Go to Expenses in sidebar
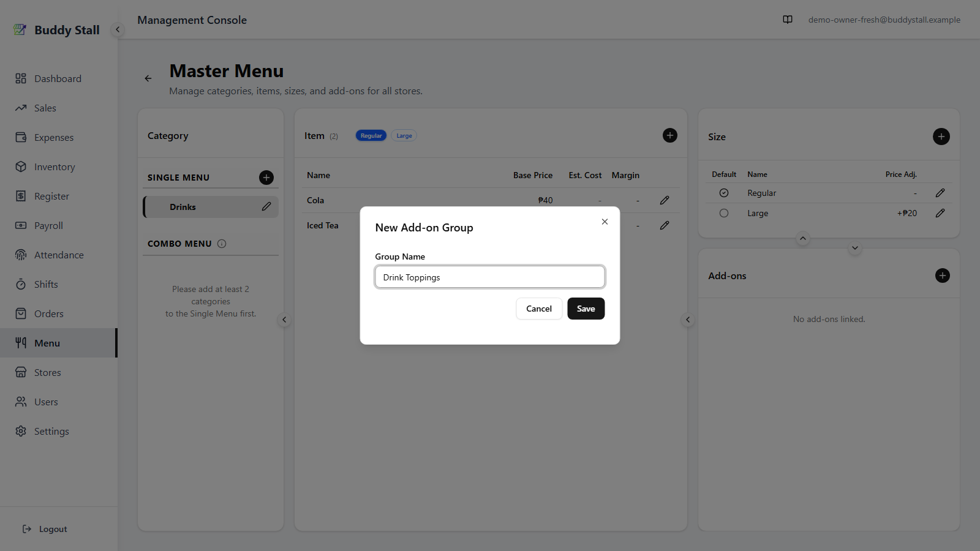Image resolution: width=980 pixels, height=551 pixels. click(58, 137)
